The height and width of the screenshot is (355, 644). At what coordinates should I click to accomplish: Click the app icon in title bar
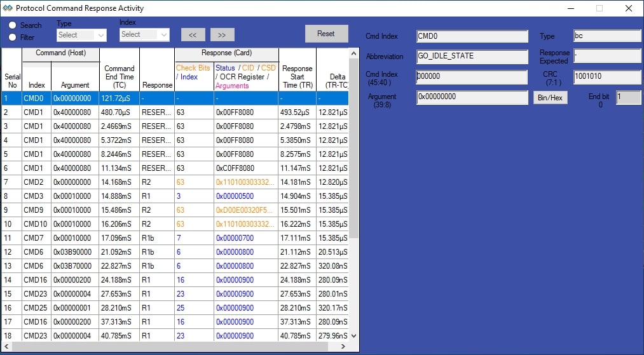pos(8,8)
